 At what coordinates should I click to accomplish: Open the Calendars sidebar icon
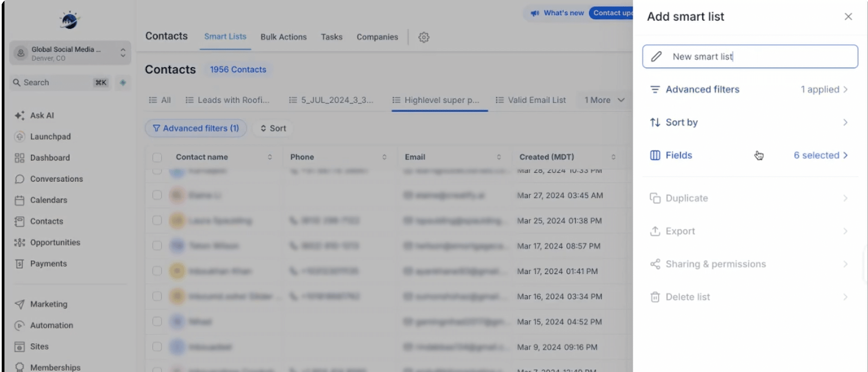(x=20, y=200)
